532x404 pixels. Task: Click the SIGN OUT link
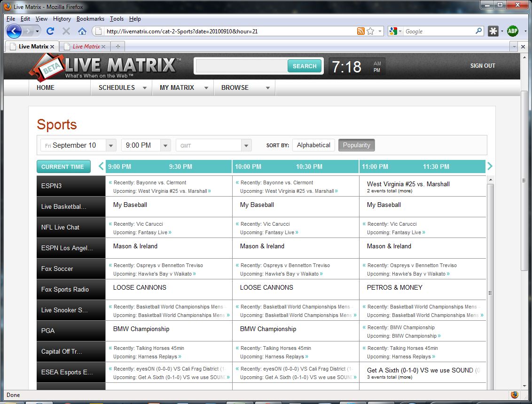click(x=483, y=65)
